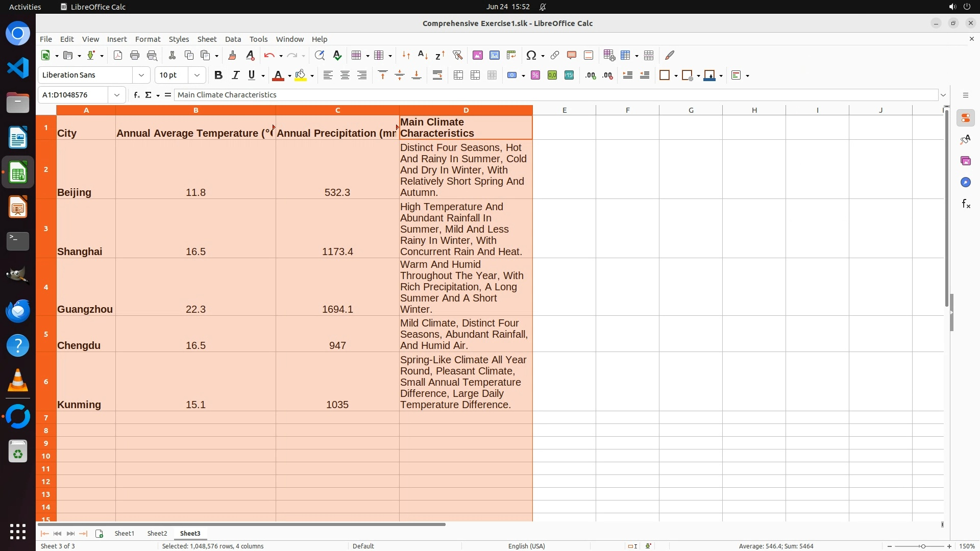
Task: Expand the font name dropdown
Action: (x=141, y=75)
